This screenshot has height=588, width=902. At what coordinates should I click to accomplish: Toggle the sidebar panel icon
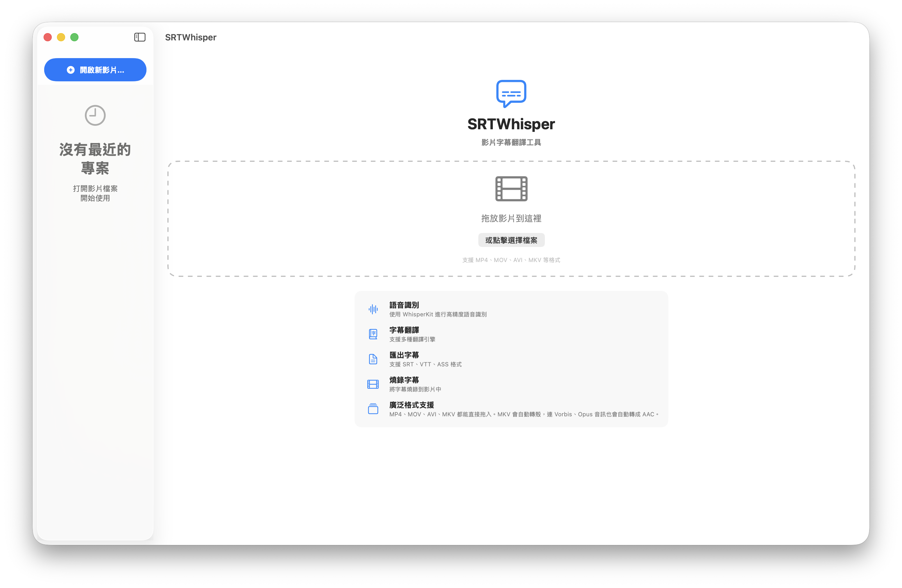pyautogui.click(x=140, y=37)
